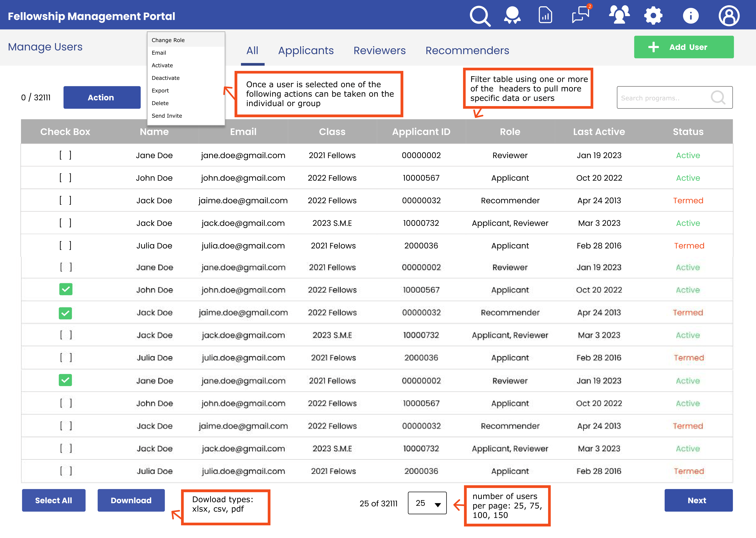This screenshot has width=756, height=538.
Task: Click the green Add User button
Action: [683, 47]
